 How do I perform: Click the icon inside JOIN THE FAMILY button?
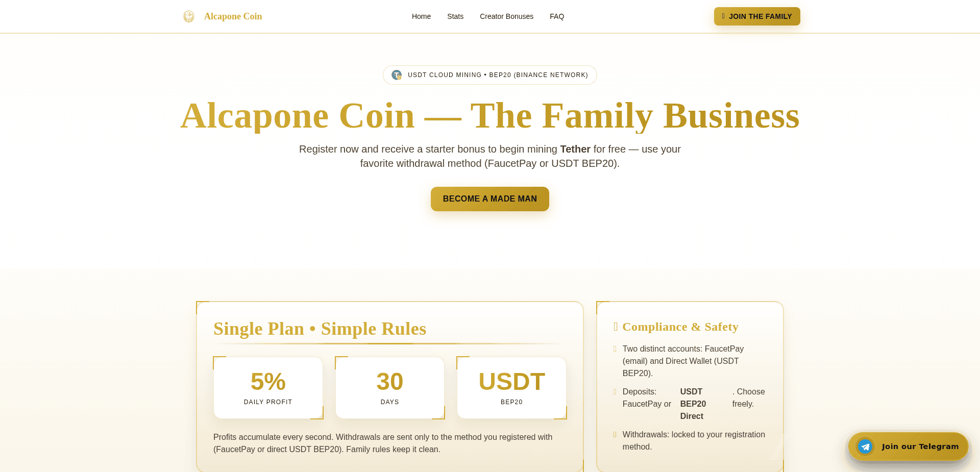(723, 16)
